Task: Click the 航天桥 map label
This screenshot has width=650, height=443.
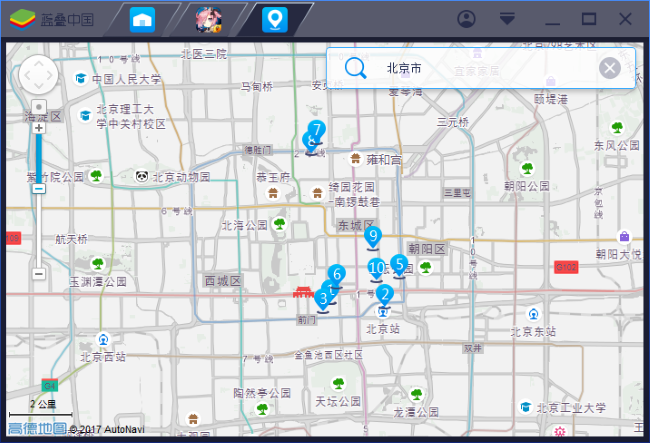Action: [71, 239]
